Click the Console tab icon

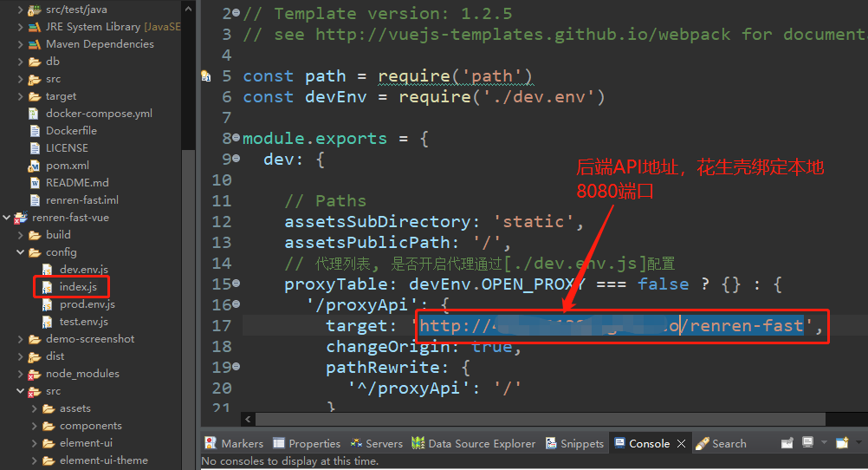619,443
